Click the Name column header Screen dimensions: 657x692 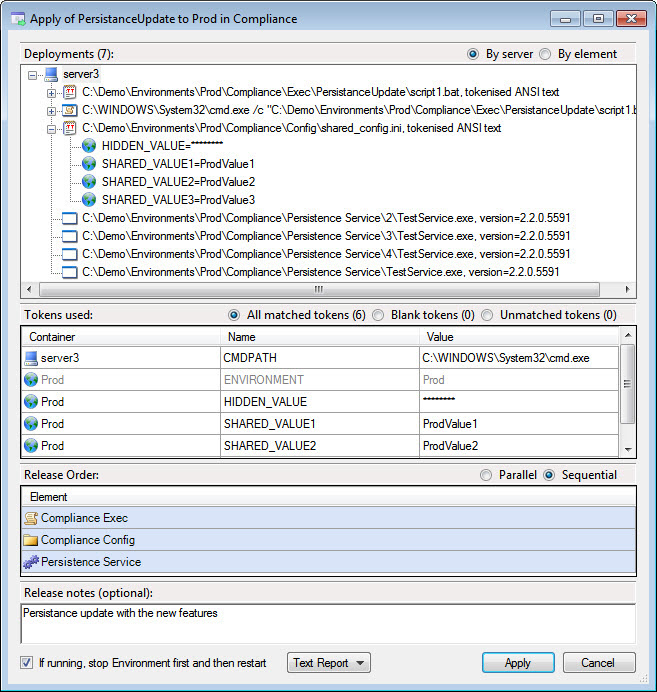pos(320,337)
